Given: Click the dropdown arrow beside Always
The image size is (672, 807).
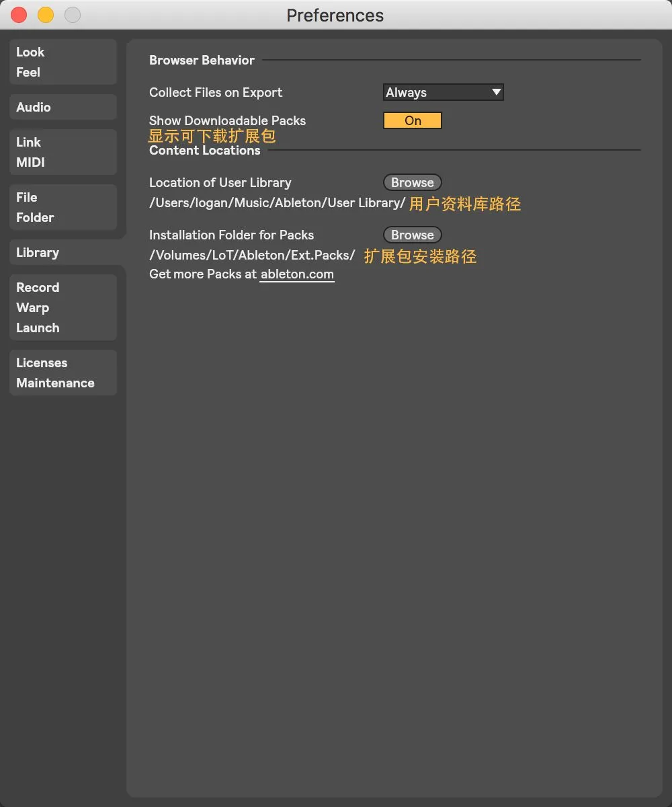Looking at the screenshot, I should pos(497,92).
